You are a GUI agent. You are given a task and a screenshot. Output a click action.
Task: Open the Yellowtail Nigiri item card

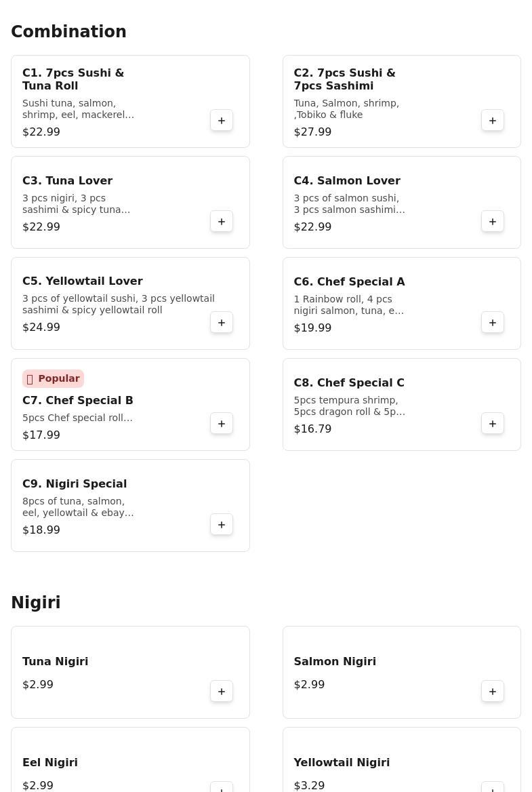click(x=401, y=759)
